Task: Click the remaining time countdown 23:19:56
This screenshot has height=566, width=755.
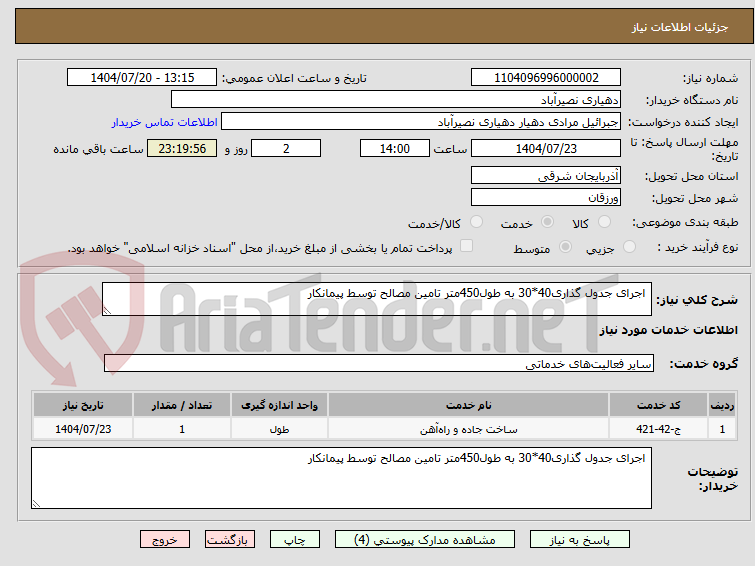Action: coord(182,148)
